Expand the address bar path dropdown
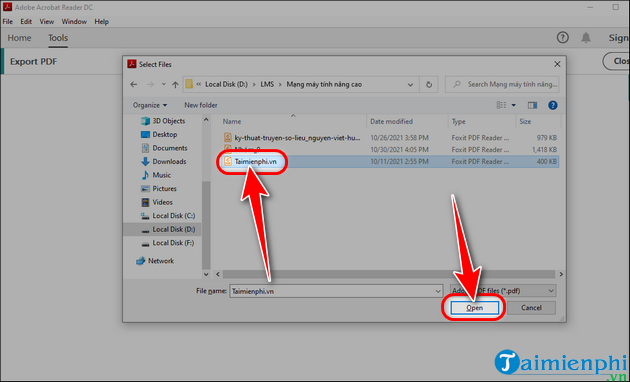The image size is (630, 382). pos(410,85)
